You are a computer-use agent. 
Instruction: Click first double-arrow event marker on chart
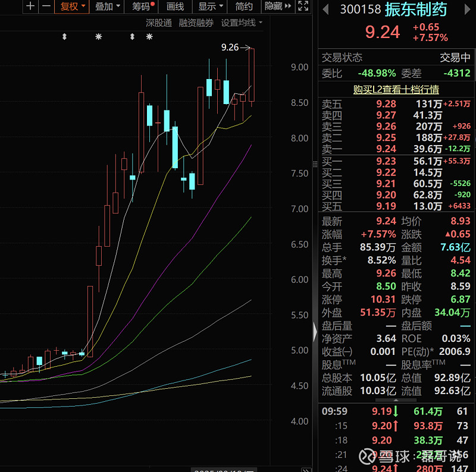[x=64, y=37]
